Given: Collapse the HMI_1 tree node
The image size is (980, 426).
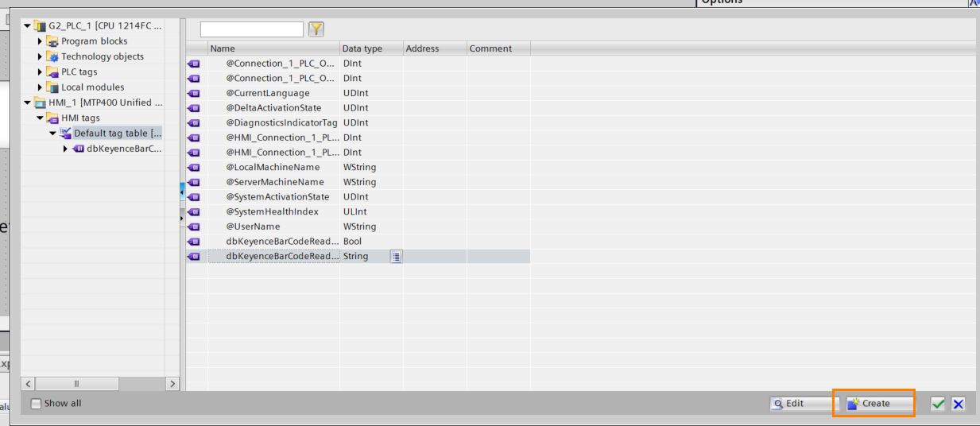Looking at the screenshot, I should (x=28, y=103).
